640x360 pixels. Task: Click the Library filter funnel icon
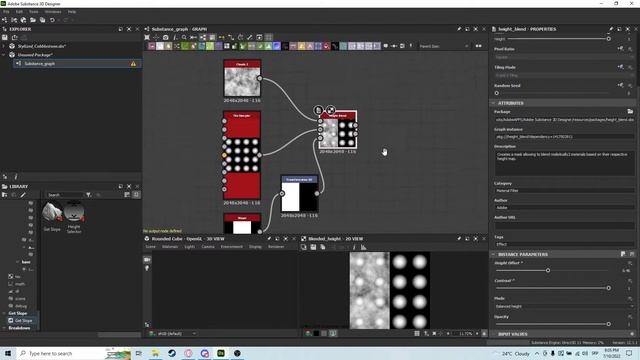(89, 195)
